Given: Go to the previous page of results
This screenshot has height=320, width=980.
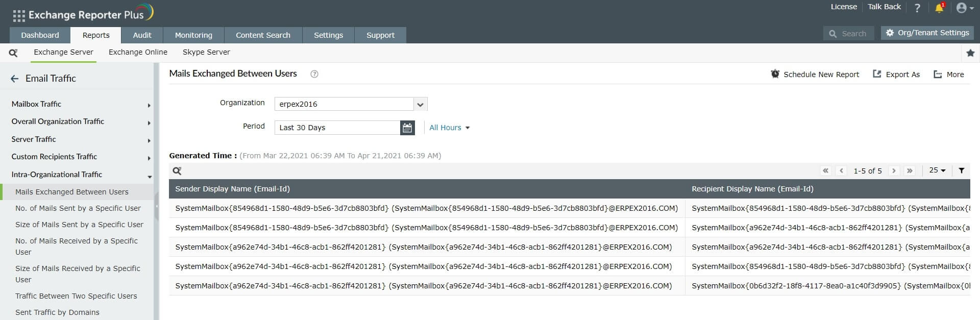Looking at the screenshot, I should coord(842,170).
